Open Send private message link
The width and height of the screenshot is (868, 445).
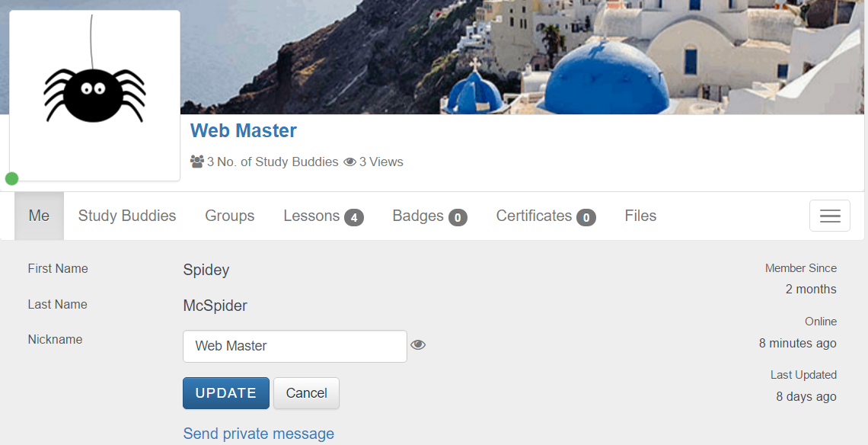click(x=259, y=434)
